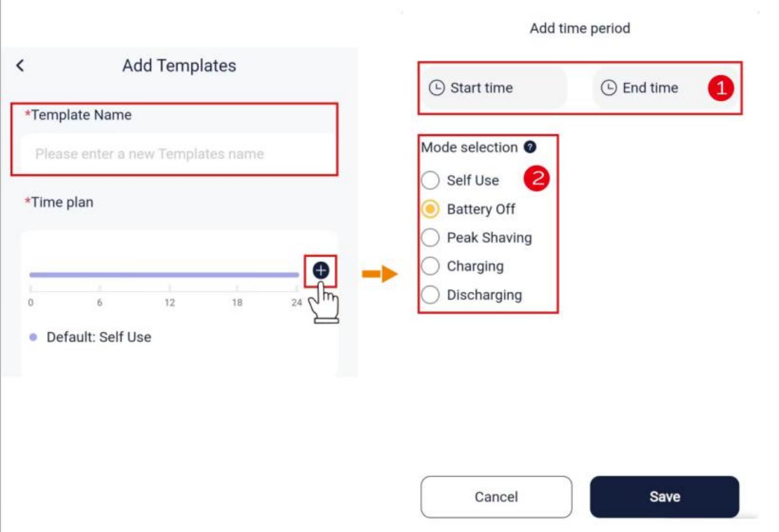779x532 pixels.
Task: Save the new time period
Action: point(664,497)
